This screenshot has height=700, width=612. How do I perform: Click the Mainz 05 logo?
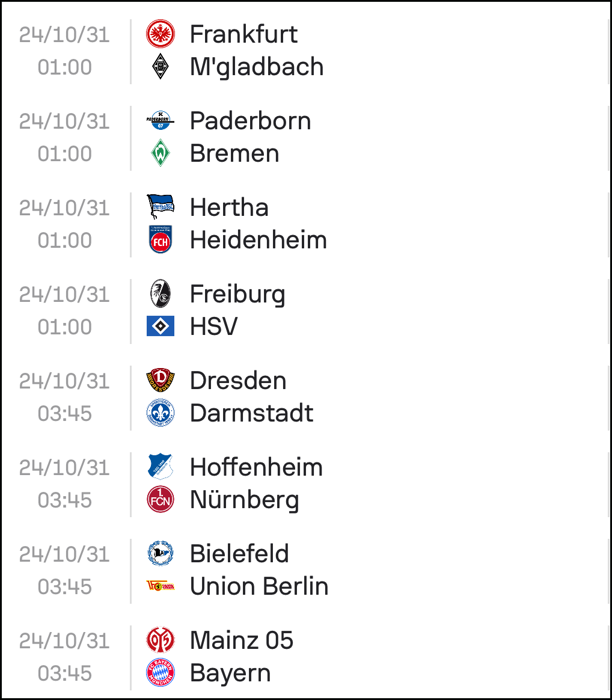click(161, 640)
